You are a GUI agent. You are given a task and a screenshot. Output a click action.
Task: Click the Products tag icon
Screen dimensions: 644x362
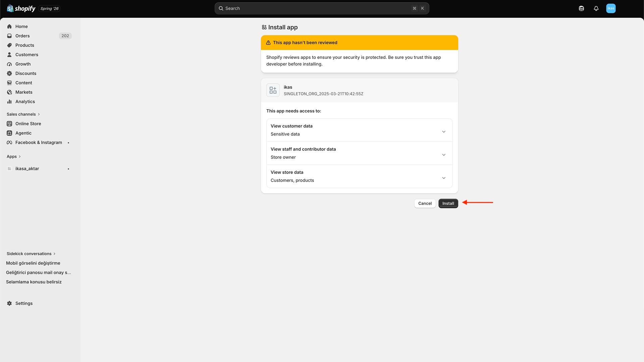click(x=9, y=45)
